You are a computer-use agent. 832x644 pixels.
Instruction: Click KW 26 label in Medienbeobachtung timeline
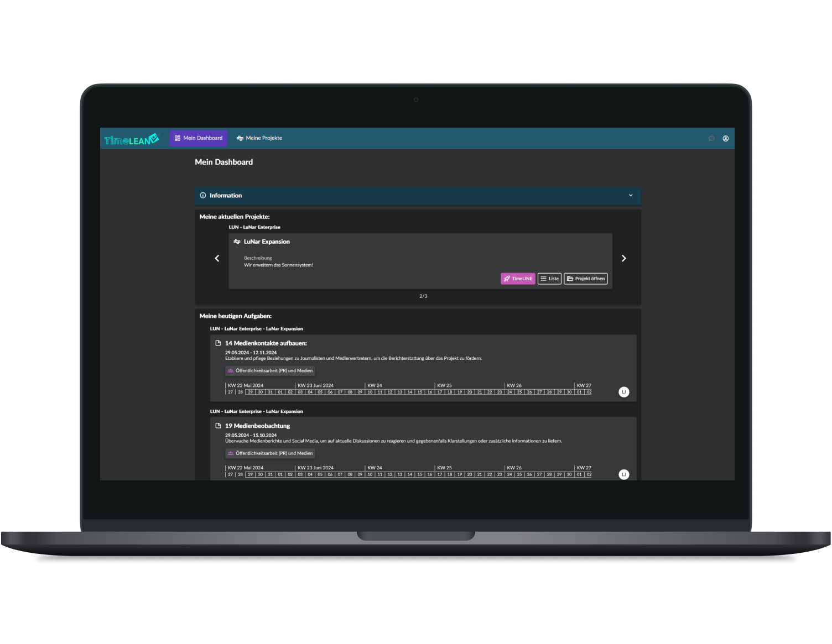pos(514,468)
